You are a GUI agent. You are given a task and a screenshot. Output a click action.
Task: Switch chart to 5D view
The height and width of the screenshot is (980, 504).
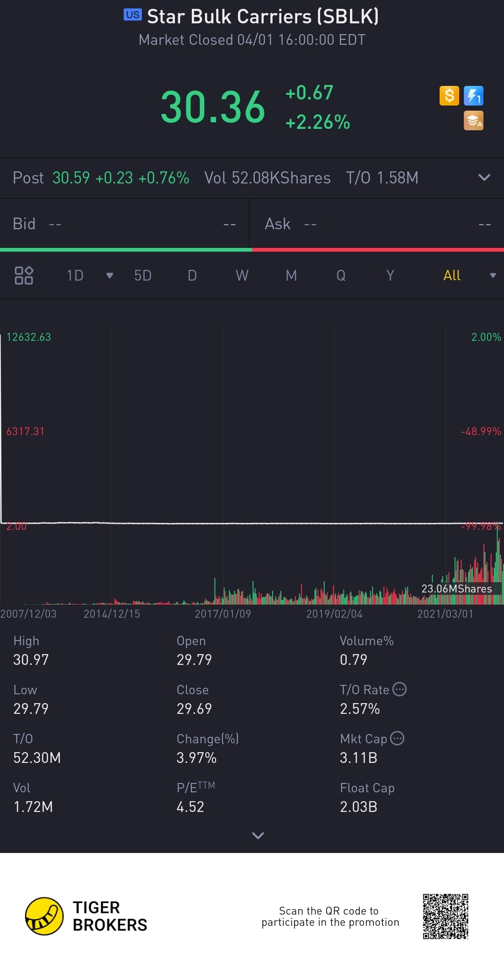(143, 275)
